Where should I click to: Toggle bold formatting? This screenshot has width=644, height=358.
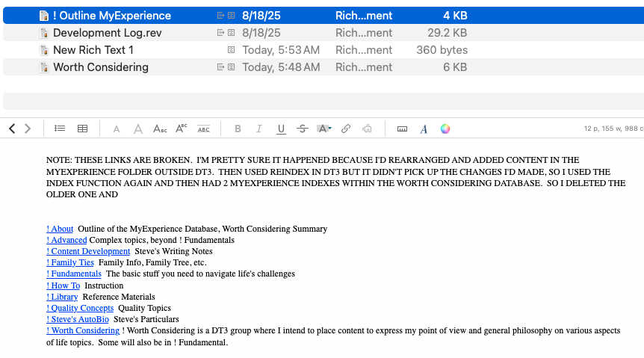(x=238, y=129)
